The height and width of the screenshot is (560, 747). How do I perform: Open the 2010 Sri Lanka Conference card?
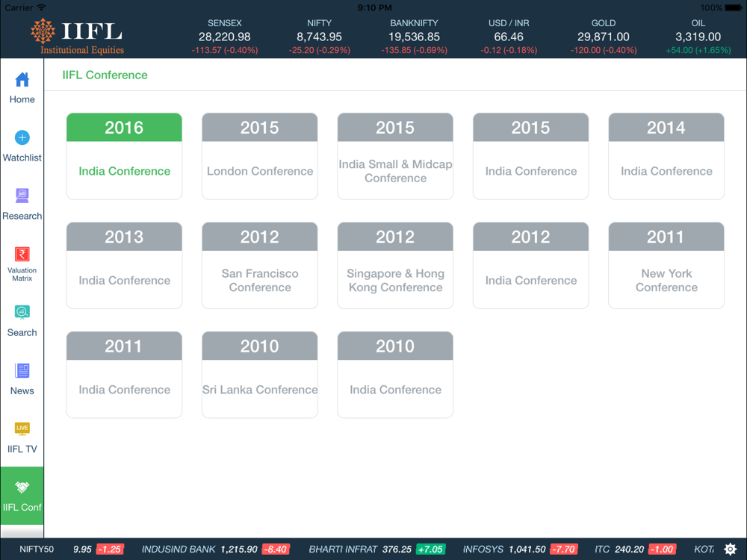tap(260, 375)
